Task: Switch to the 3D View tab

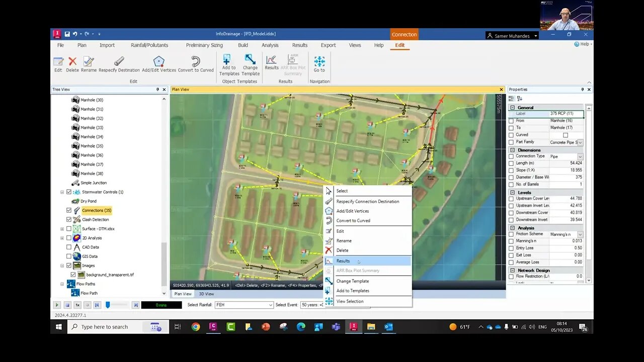Action: click(x=206, y=294)
